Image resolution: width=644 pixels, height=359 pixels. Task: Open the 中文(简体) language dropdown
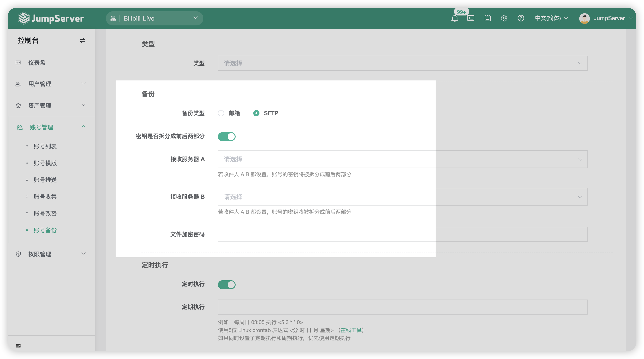551,18
